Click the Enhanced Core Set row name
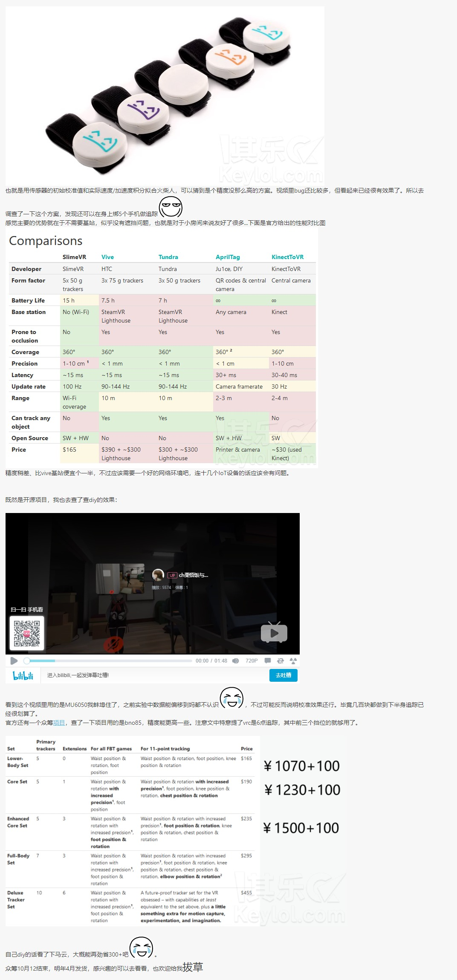 click(18, 822)
